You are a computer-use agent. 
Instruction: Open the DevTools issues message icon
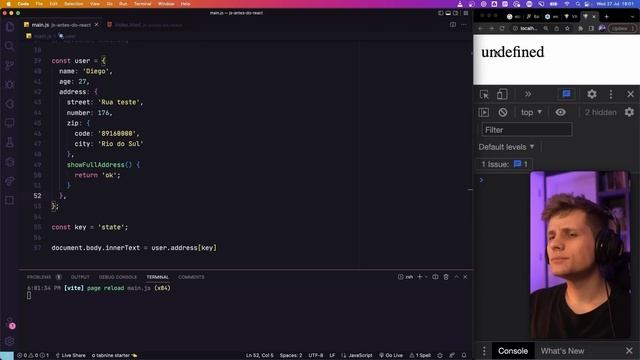(x=566, y=94)
